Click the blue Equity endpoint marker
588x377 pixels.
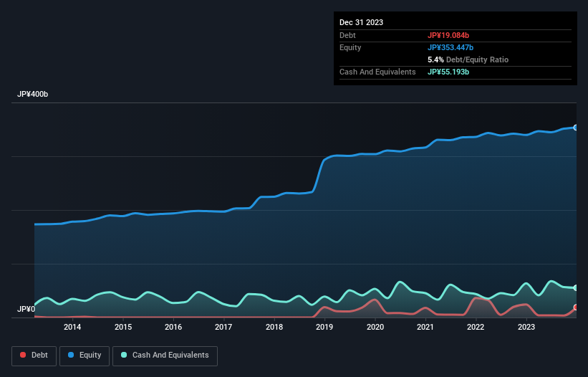click(575, 128)
